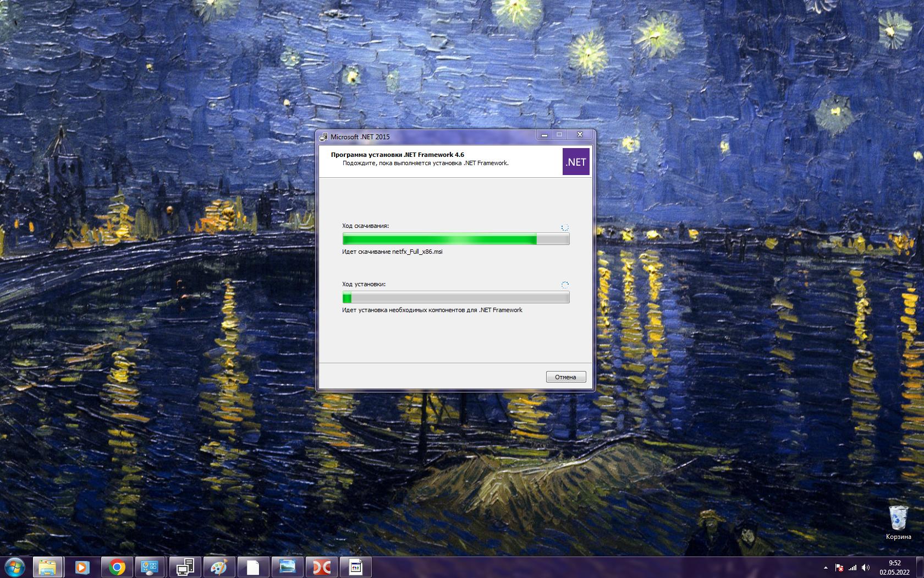The width and height of the screenshot is (924, 578).
Task: Click the Ход скачивания download progress bar
Action: (x=456, y=239)
